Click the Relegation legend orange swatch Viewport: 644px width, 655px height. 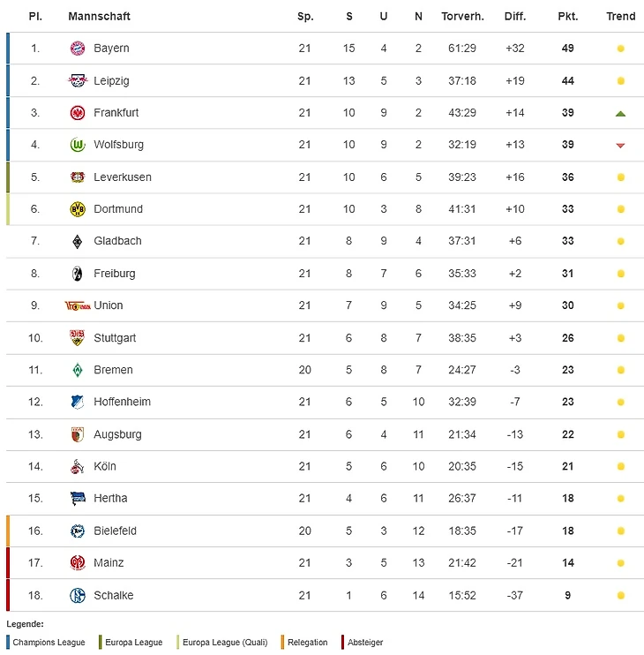(281, 642)
